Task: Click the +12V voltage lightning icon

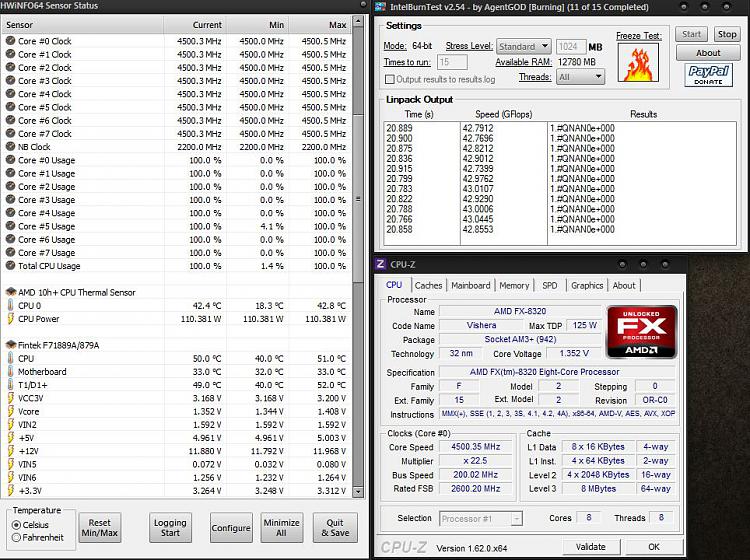Action: (11, 451)
